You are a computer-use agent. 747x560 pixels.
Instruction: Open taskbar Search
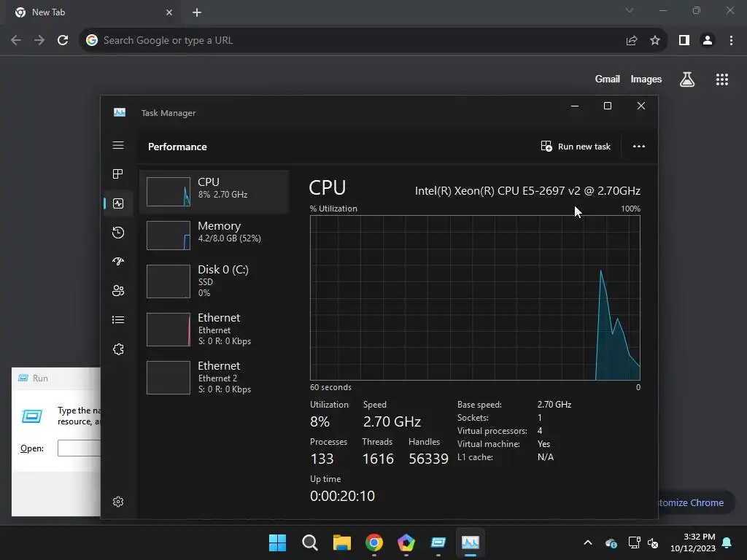point(309,542)
